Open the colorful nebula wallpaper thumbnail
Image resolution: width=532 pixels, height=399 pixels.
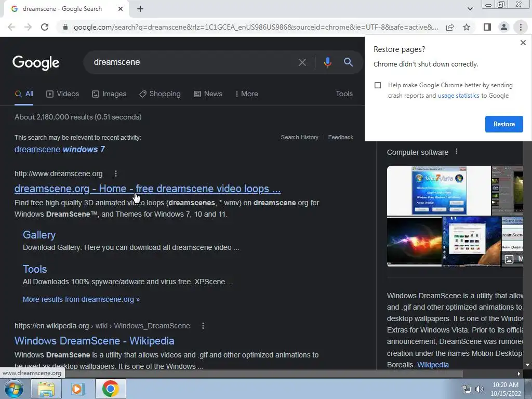click(414, 242)
